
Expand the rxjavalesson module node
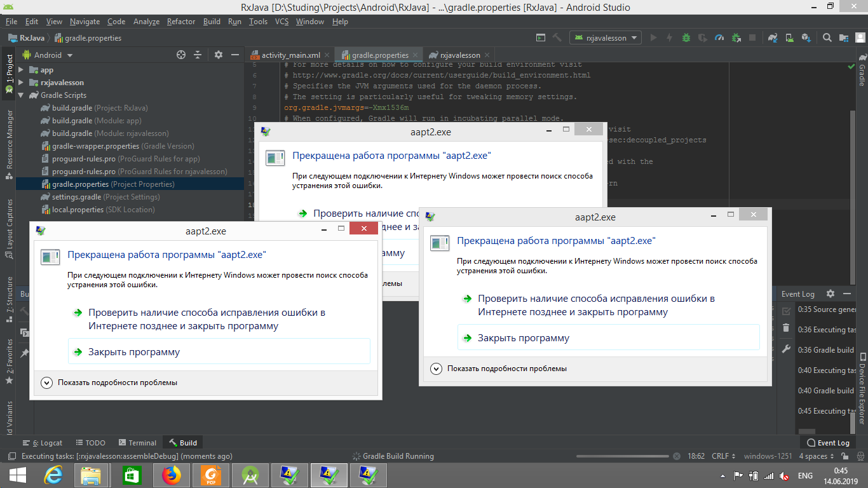21,83
